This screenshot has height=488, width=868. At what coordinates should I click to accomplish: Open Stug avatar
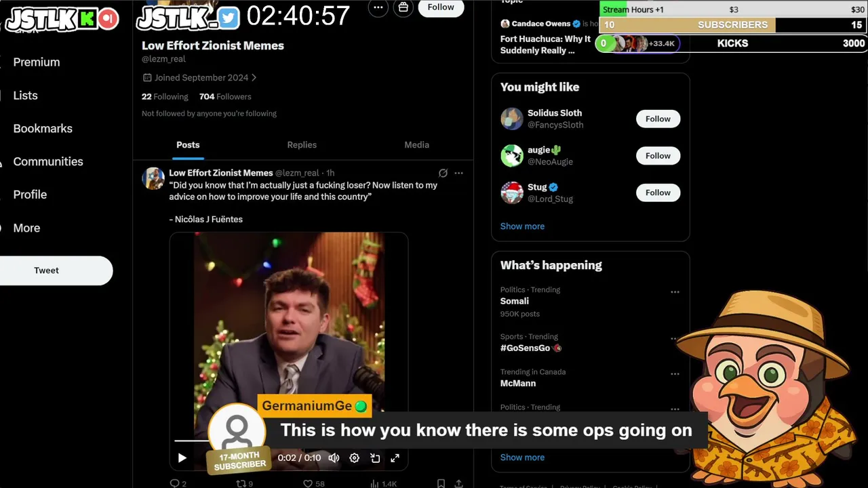pos(512,192)
